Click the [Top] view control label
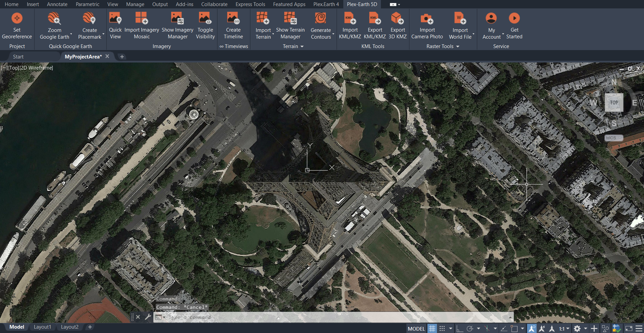Screen dimensions: 644x333 (14, 68)
